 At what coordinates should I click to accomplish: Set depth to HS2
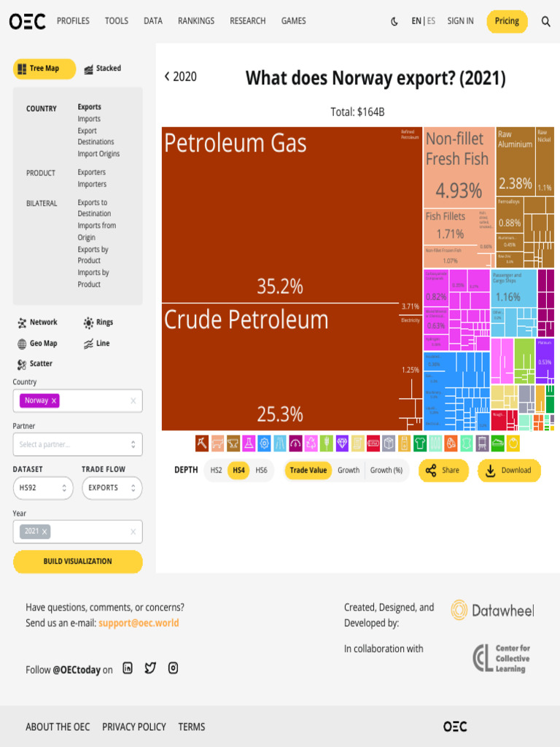tap(217, 471)
